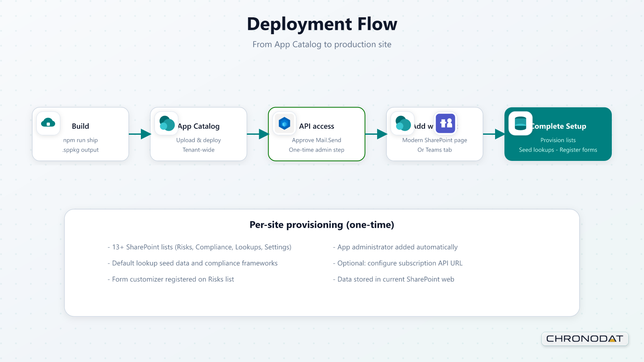The width and height of the screenshot is (644, 362).
Task: Click the 'Default lookup seed data' bullet
Action: (193, 263)
